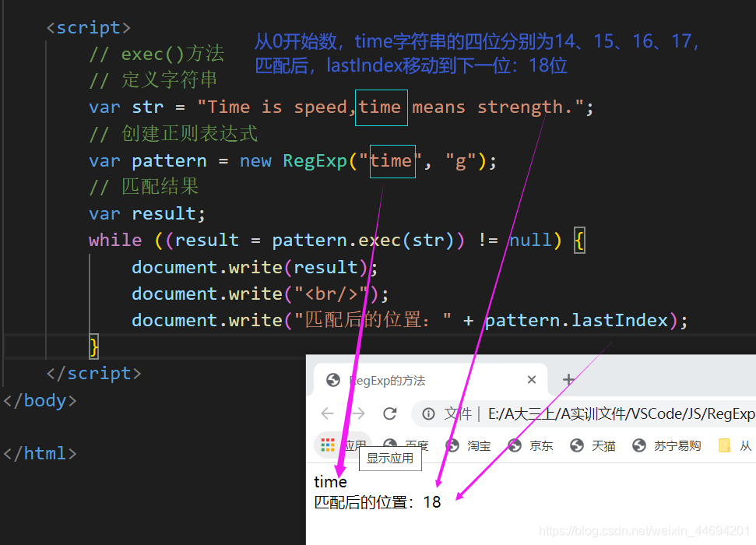Click the closing '</html>' tag

point(40,453)
